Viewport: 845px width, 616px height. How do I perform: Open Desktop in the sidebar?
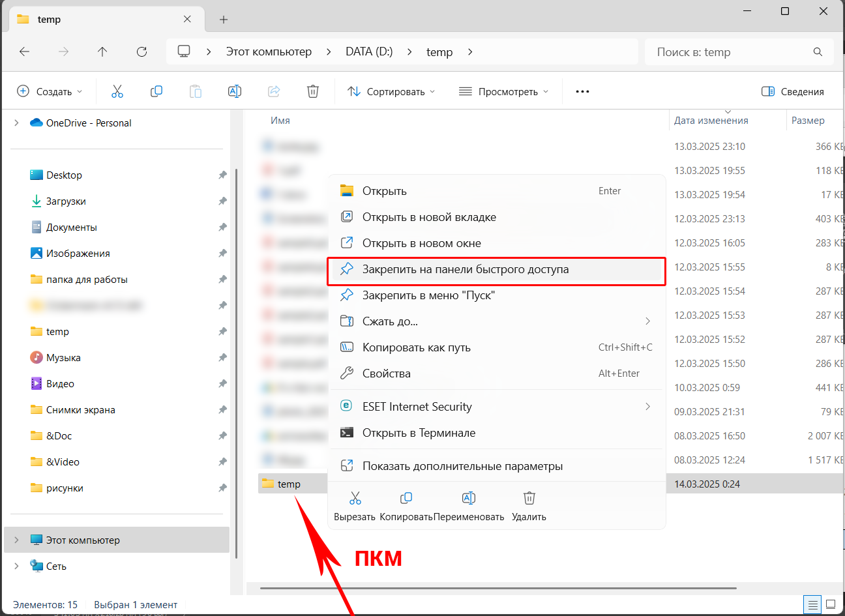[x=64, y=175]
